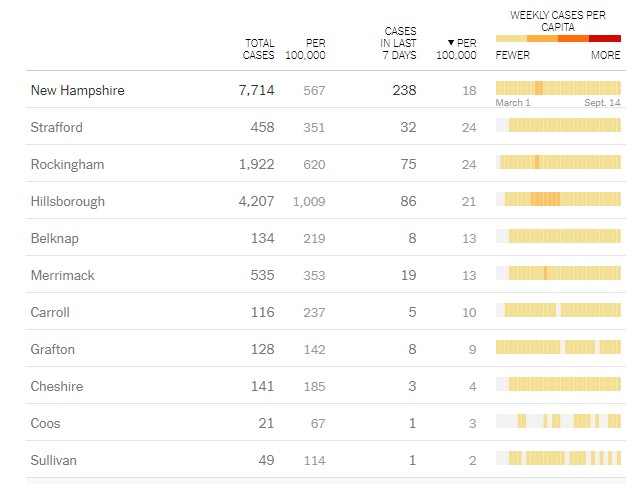
Task: Open the Hillsborough county row
Action: [68, 202]
